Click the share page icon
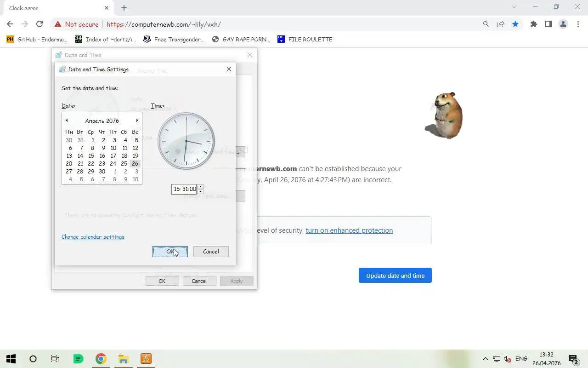 [501, 24]
